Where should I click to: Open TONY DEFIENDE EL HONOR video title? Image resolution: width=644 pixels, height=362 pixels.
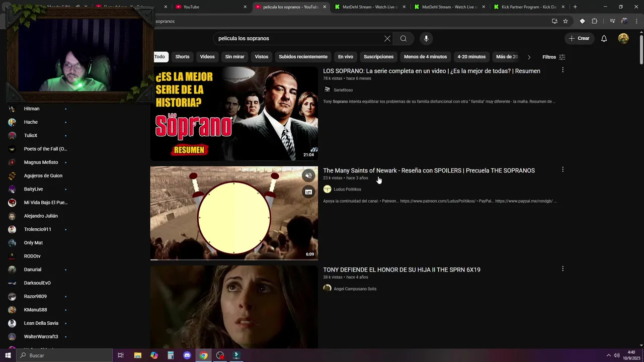pos(401,270)
